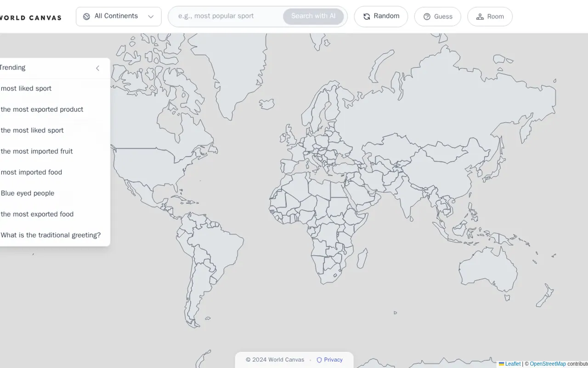
Task: Open the OpenStreetMap attribution link
Action: [x=548, y=364]
